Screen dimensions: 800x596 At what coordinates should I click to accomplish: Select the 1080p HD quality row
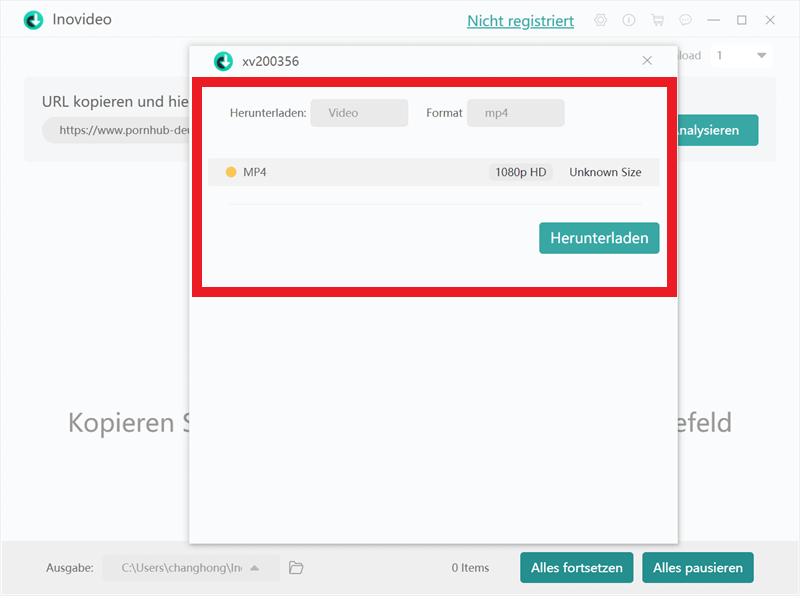tap(520, 172)
